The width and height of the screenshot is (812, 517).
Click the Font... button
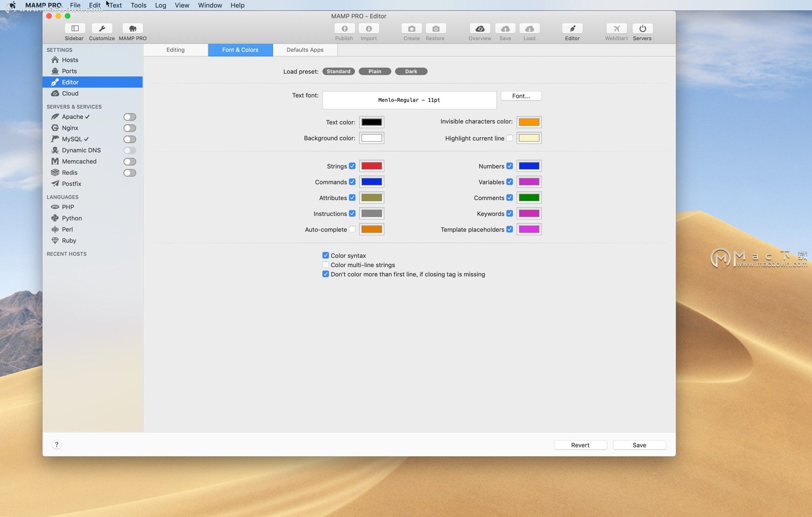(x=521, y=96)
